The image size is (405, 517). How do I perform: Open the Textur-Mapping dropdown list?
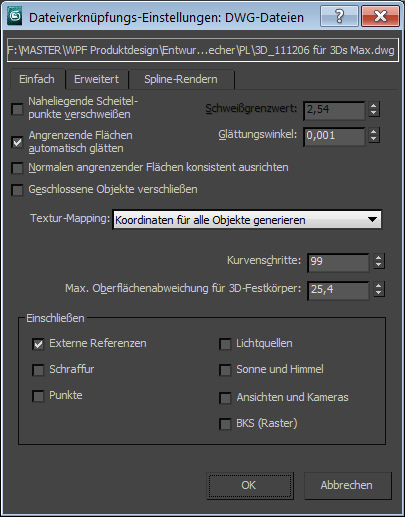coord(247,220)
